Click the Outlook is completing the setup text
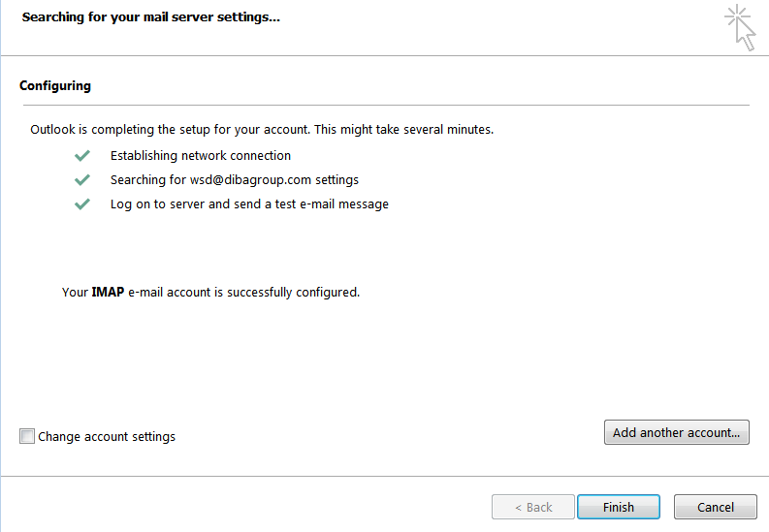The image size is (769, 532). (x=170, y=129)
